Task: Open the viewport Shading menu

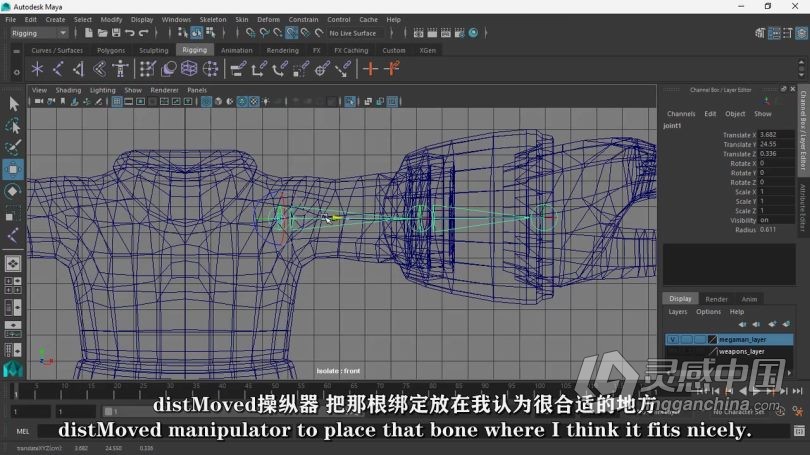Action: tap(68, 90)
